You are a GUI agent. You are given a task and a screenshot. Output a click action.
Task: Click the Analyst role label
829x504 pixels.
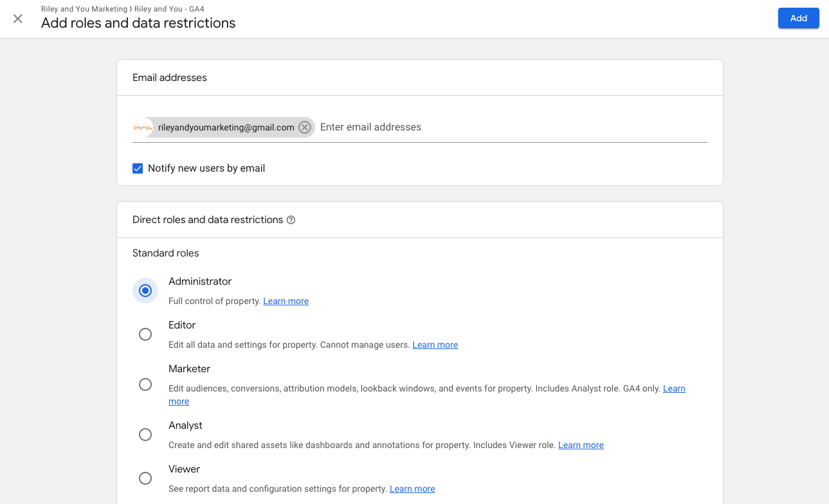[x=185, y=426]
